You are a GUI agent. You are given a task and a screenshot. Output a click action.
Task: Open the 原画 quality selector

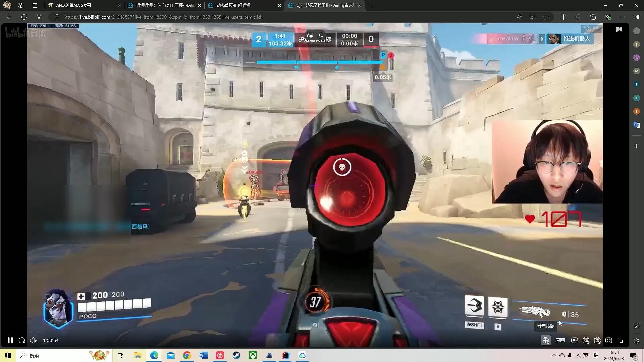(560, 340)
